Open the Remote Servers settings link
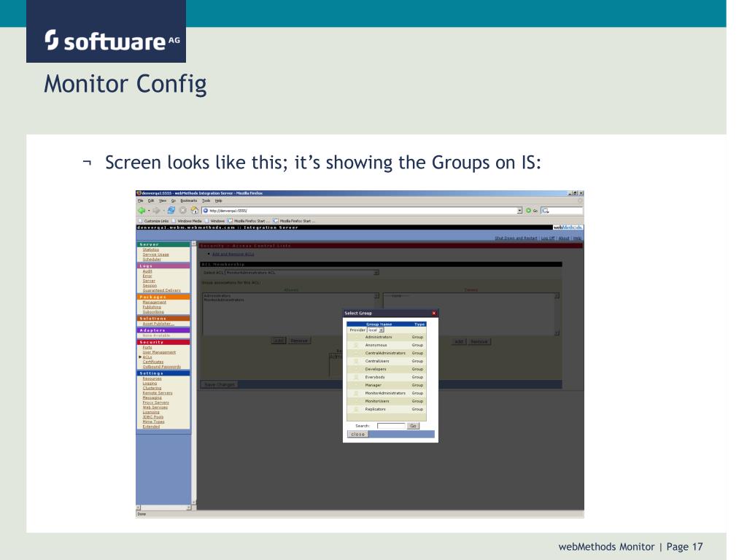 point(158,393)
